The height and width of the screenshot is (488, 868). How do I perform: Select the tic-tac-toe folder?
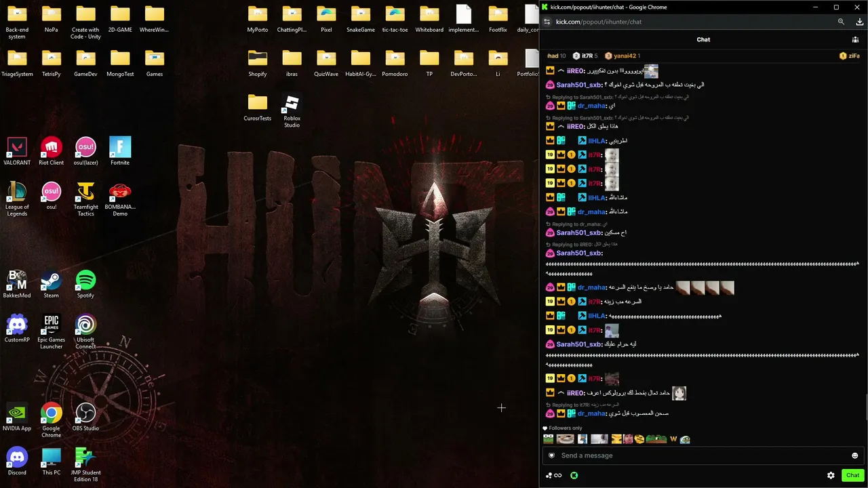click(395, 20)
